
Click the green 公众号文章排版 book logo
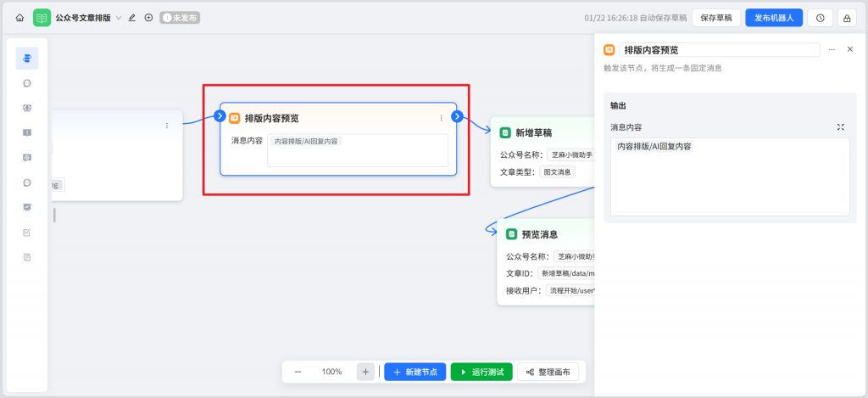pyautogui.click(x=42, y=18)
